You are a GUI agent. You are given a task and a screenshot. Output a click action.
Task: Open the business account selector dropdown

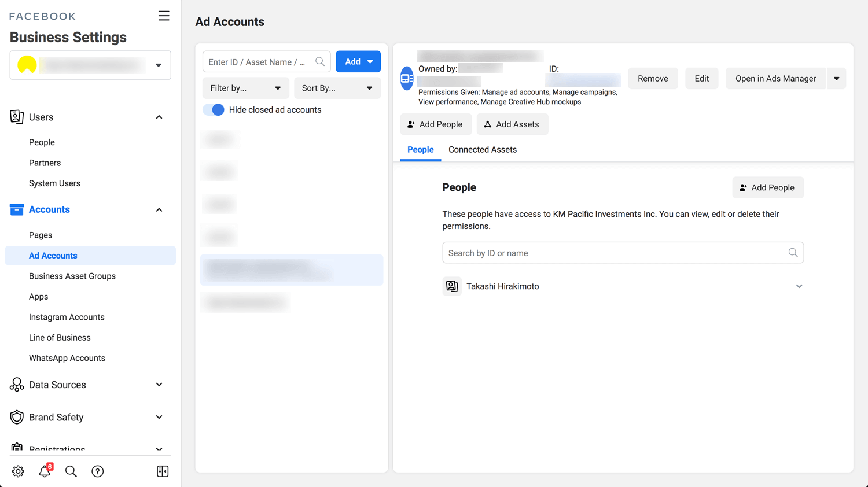(x=90, y=65)
